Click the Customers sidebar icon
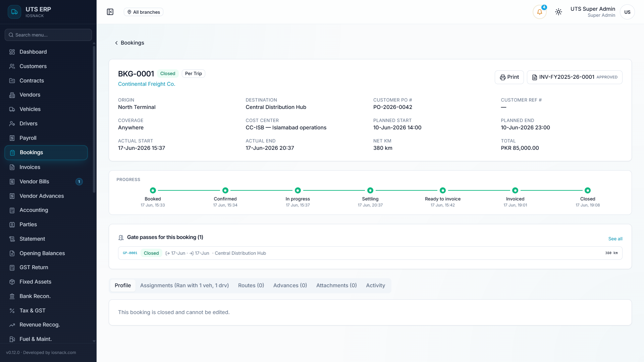The image size is (644, 362). (x=12, y=66)
